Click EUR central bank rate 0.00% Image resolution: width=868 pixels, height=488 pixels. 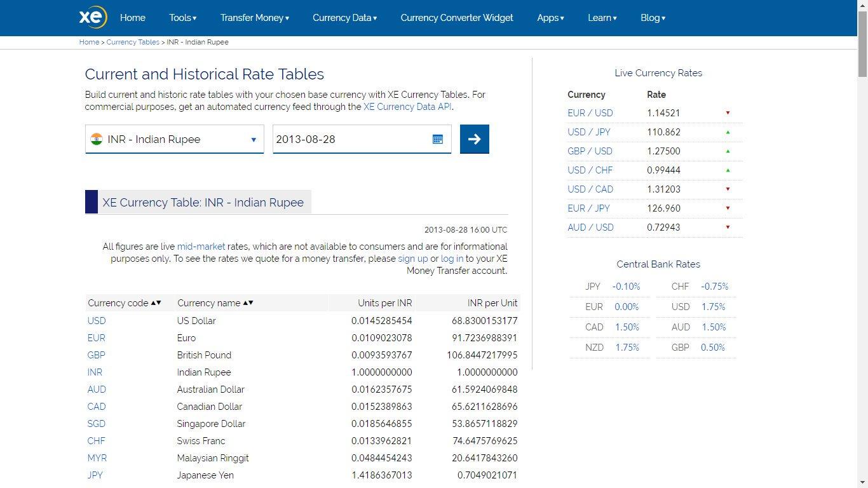tap(627, 307)
